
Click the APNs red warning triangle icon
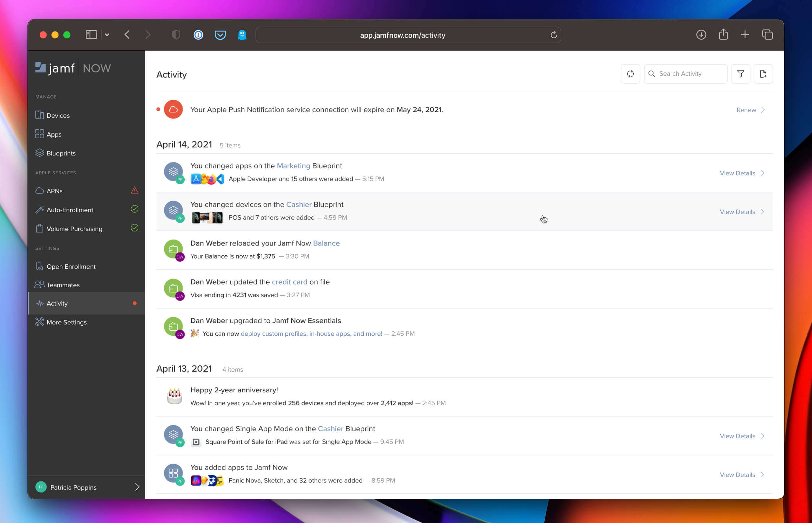(135, 190)
